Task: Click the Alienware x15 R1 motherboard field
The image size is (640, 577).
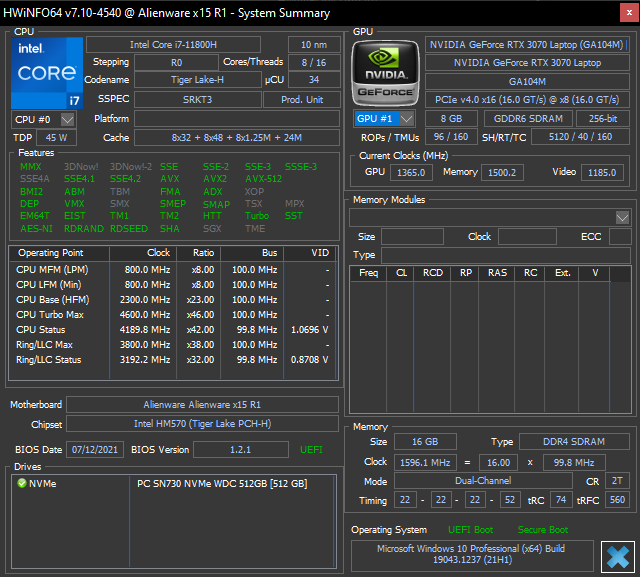Action: click(202, 405)
